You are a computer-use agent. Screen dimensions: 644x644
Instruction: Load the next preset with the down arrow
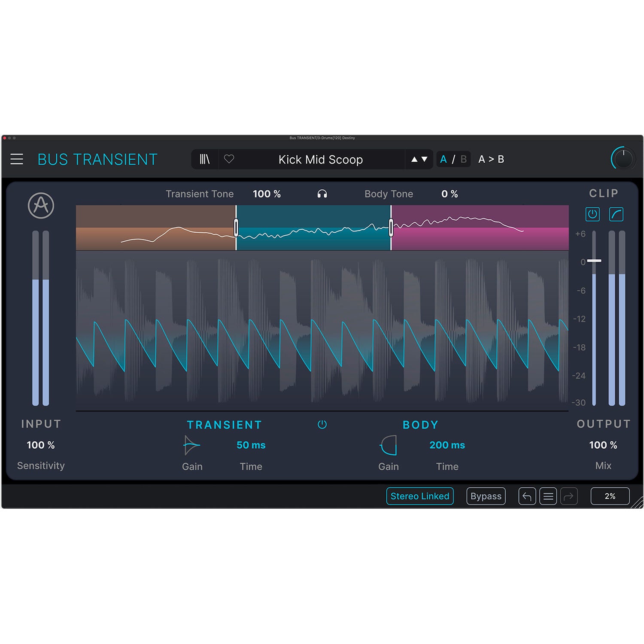(424, 159)
